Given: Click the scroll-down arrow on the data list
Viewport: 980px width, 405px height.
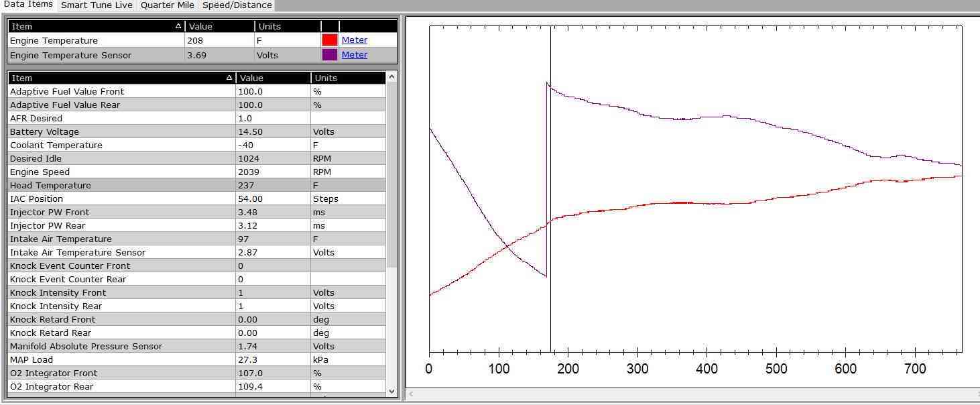Looking at the screenshot, I should click(391, 391).
